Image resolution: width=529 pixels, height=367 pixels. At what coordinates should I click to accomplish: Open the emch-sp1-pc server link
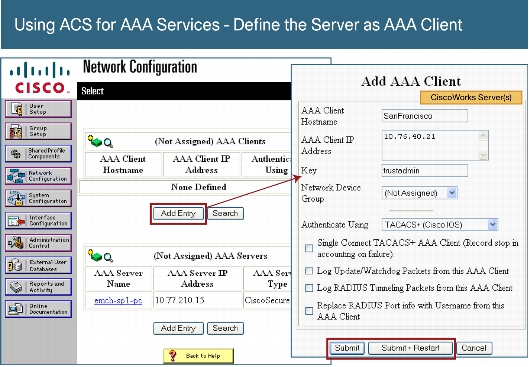click(x=118, y=300)
